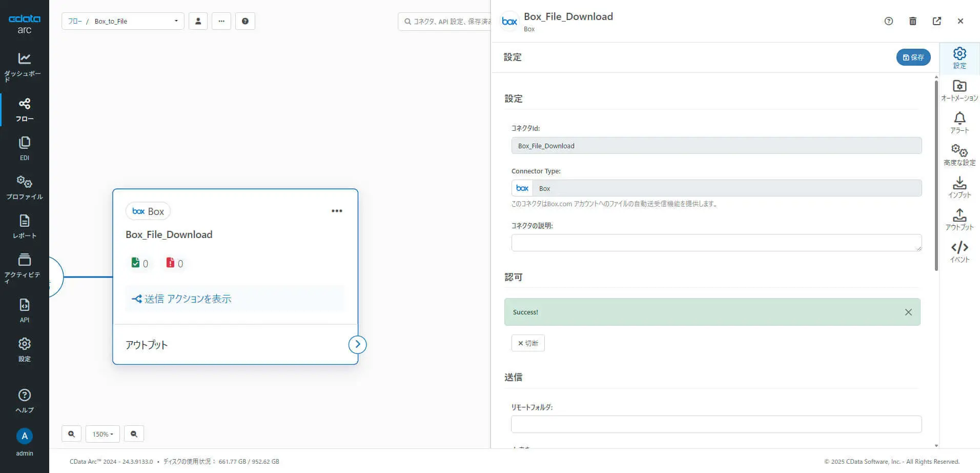Open the API section icon

(x=24, y=310)
